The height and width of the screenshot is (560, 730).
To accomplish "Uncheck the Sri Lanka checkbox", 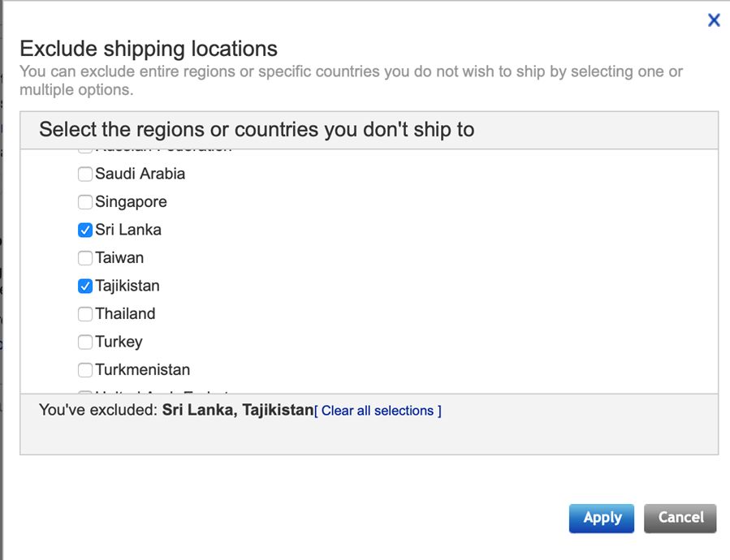I will [x=85, y=230].
